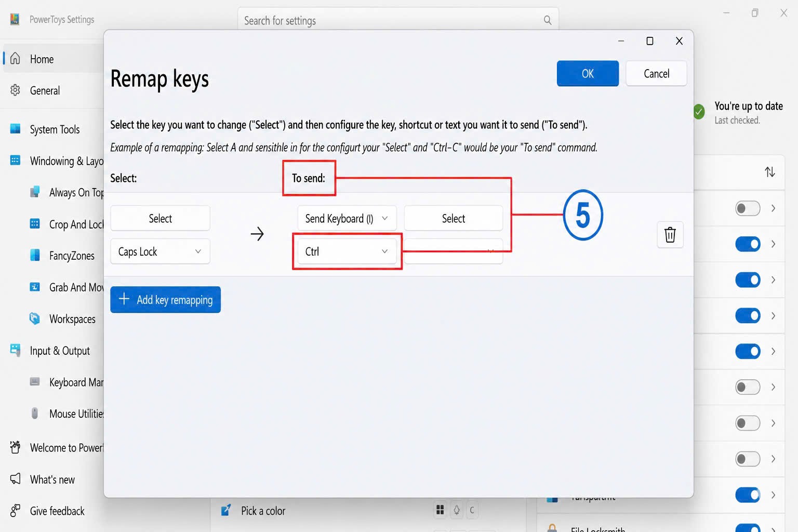Click the Remap keys heading
The height and width of the screenshot is (532, 798).
tap(159, 79)
